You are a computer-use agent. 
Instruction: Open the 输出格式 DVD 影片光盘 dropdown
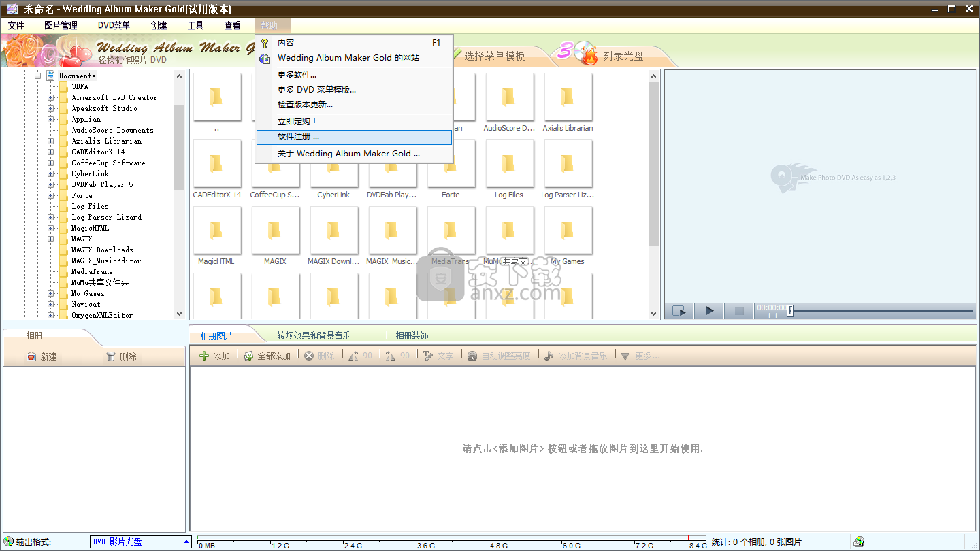pos(141,541)
